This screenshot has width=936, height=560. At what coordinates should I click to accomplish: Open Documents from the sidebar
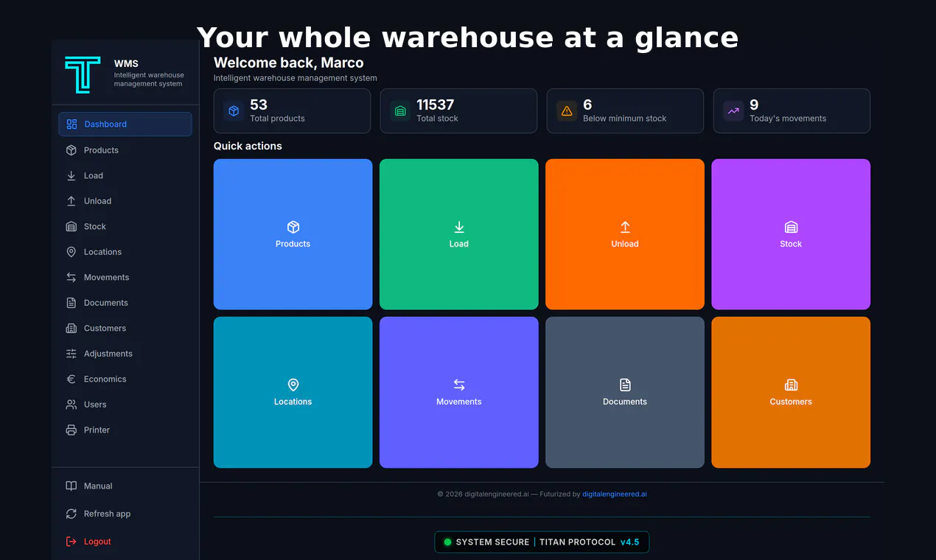(x=125, y=303)
